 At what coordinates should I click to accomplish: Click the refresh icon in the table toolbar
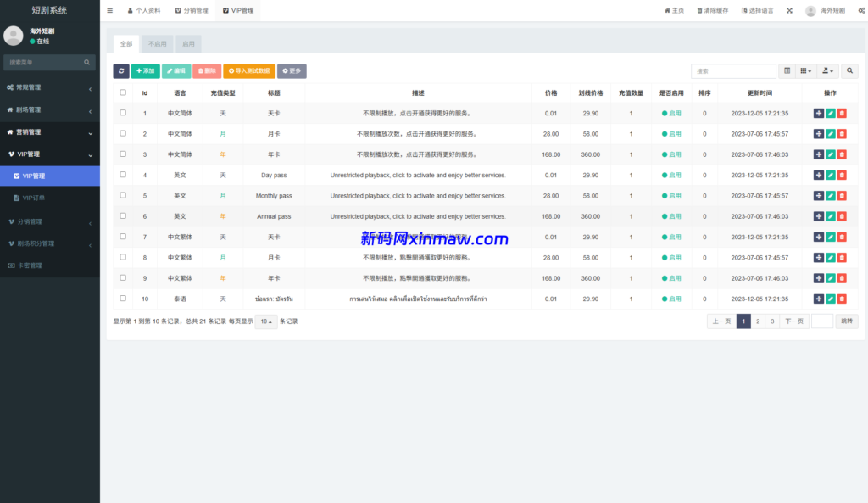(x=120, y=70)
